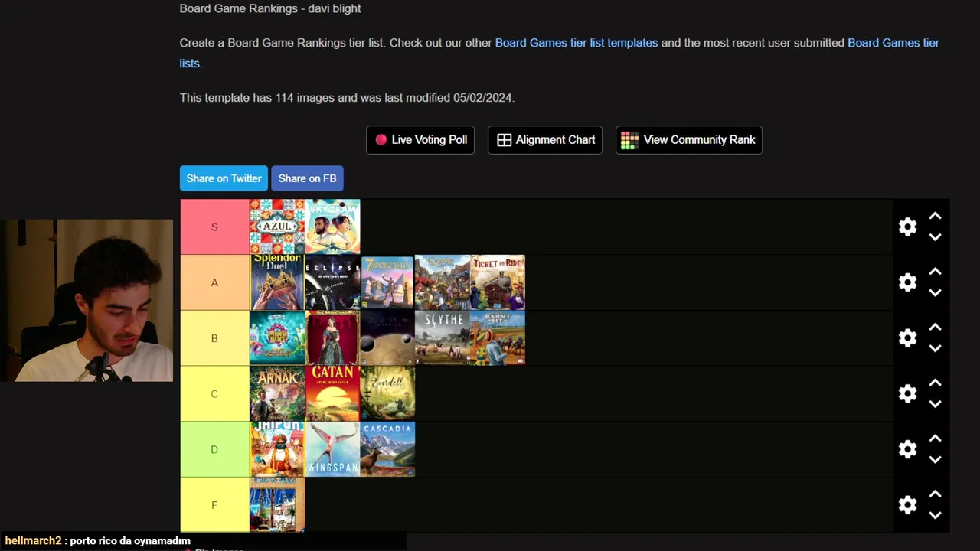Move D tier row down with arrow
Viewport: 980px width, 551px height.
click(935, 460)
